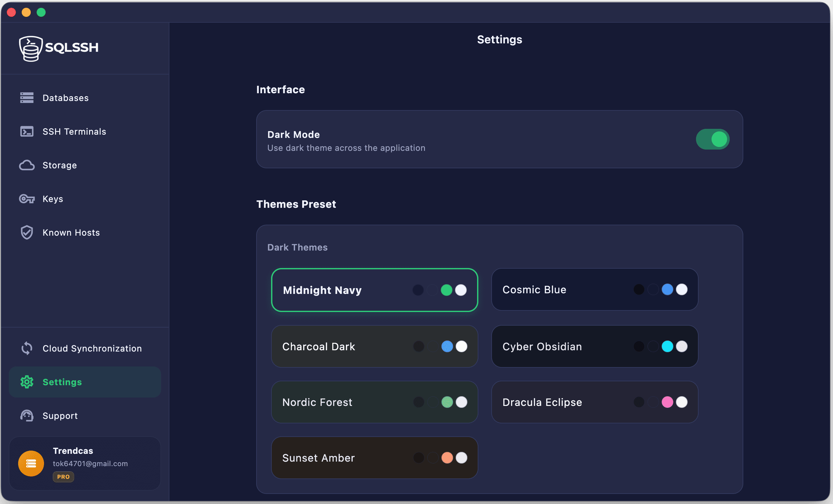Click the Databases stack icon

click(27, 98)
